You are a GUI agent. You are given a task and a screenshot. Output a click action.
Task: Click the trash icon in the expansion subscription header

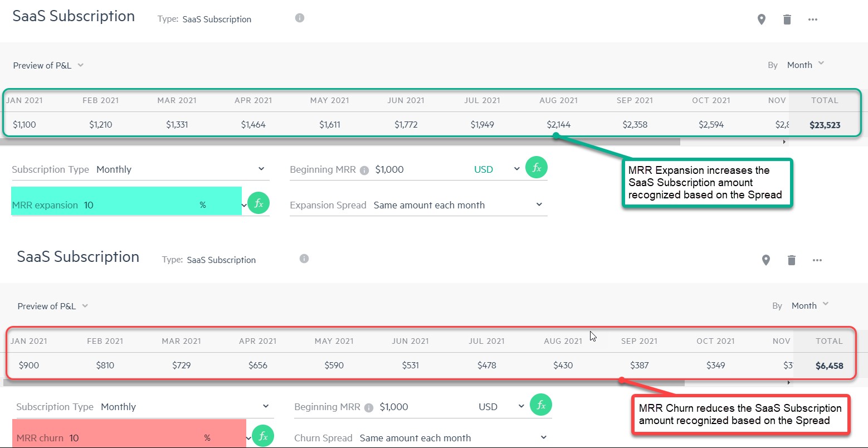click(787, 20)
